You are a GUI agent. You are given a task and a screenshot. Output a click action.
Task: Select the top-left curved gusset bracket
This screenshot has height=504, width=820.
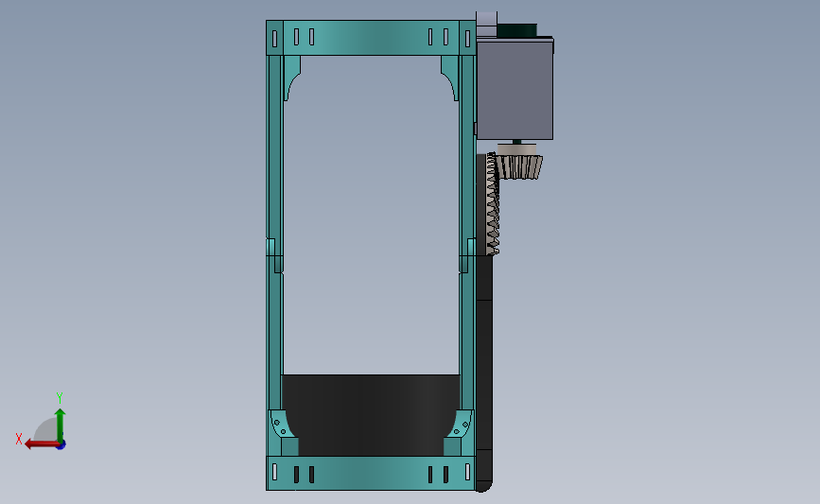point(291,78)
